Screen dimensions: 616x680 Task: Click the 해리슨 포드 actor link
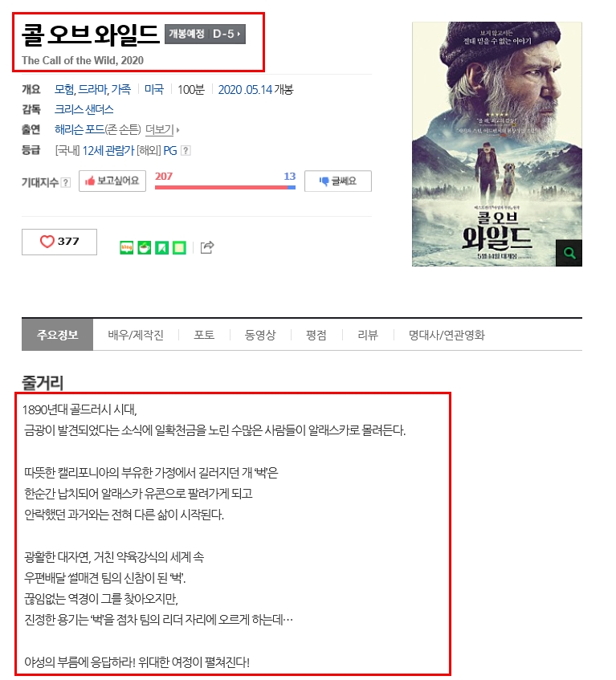[x=80, y=130]
